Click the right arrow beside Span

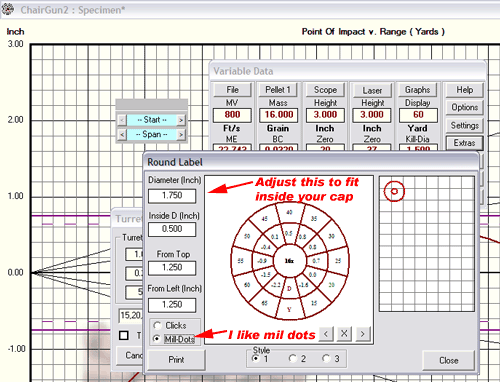[x=181, y=134]
